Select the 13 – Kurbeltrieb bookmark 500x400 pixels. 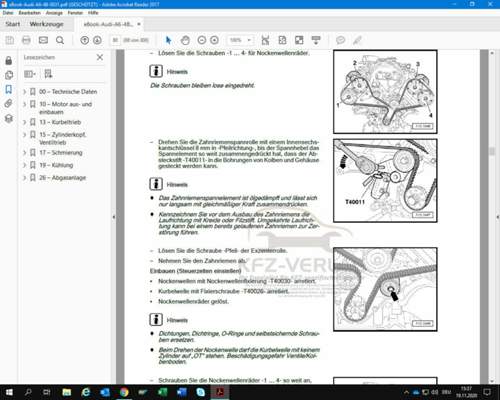pos(60,122)
